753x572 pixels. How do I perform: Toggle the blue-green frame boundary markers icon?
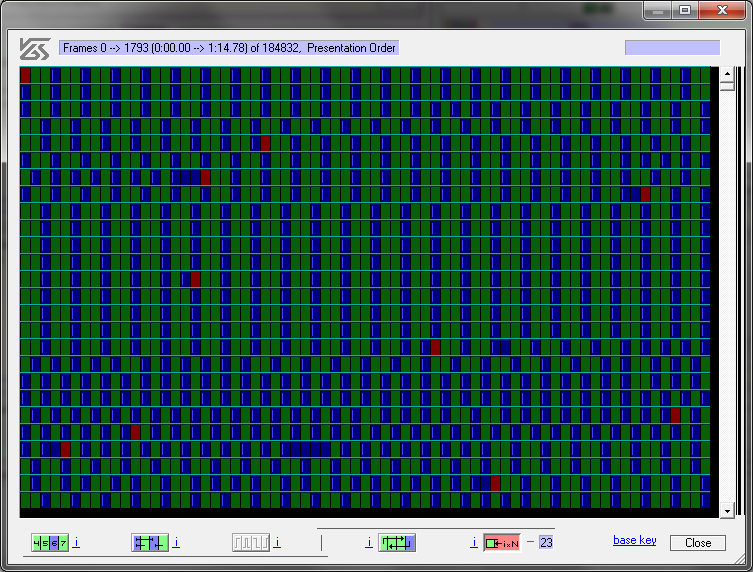tap(150, 543)
